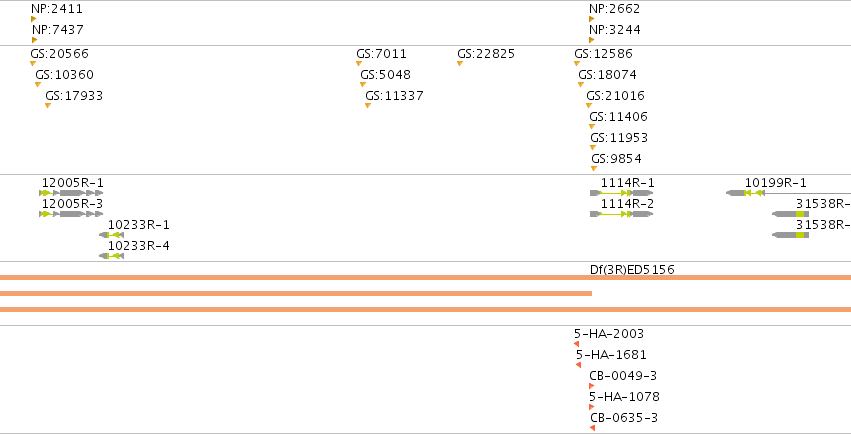The height and width of the screenshot is (434, 851).
Task: Click the GS:11953 insertion label
Action: [x=619, y=138]
